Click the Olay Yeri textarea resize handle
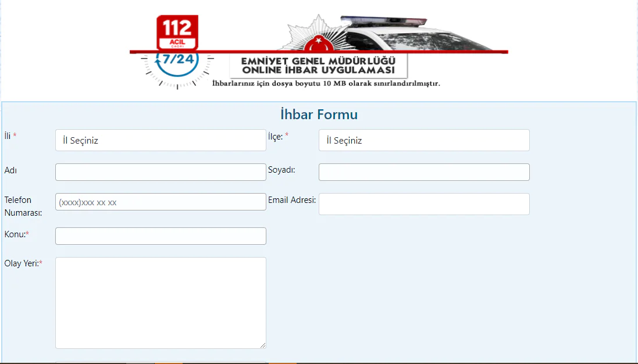638x364 pixels. pyautogui.click(x=263, y=345)
